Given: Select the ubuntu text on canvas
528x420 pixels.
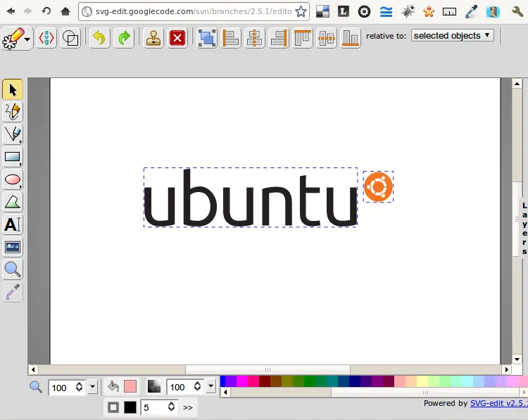Looking at the screenshot, I should pyautogui.click(x=251, y=198).
